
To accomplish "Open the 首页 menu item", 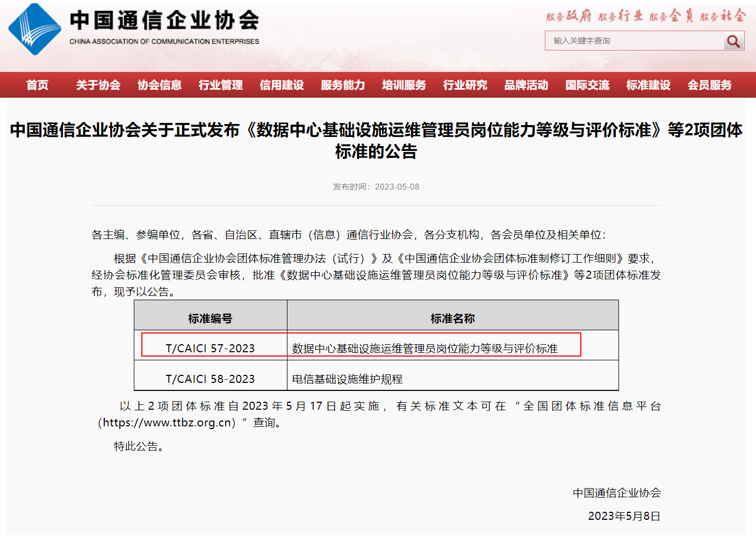I will (x=38, y=85).
